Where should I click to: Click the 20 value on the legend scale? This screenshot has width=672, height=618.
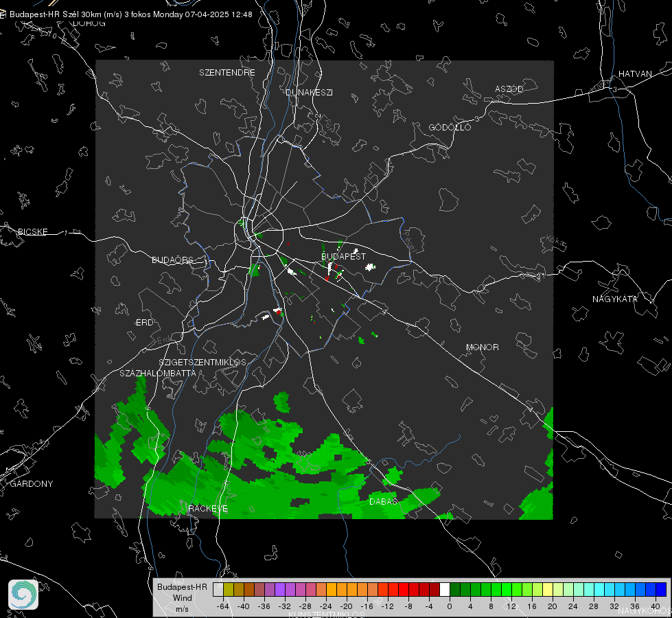click(x=553, y=606)
